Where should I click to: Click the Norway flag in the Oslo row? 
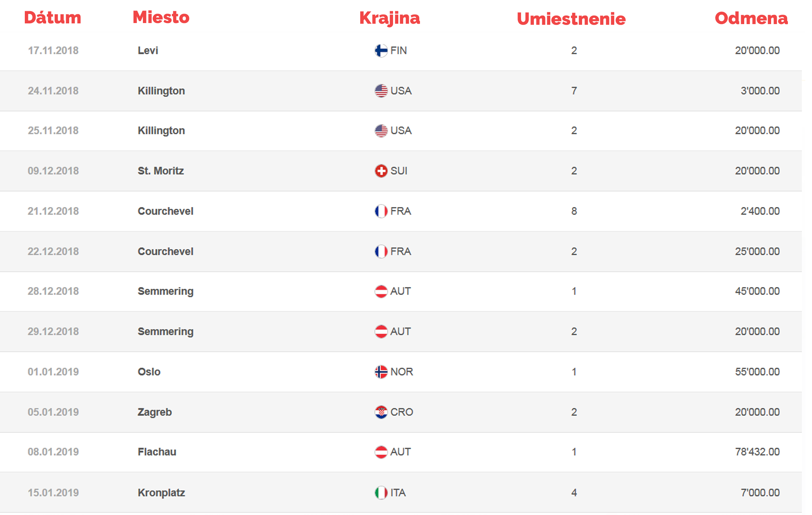coord(381,372)
